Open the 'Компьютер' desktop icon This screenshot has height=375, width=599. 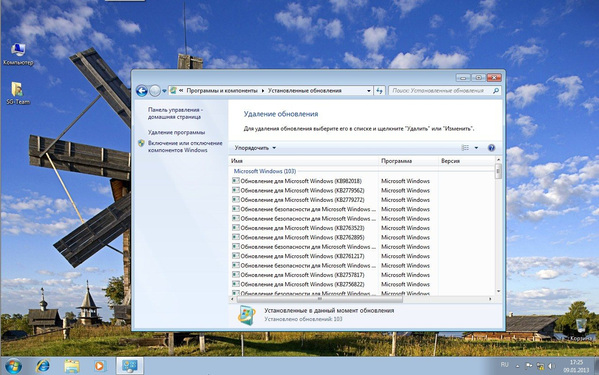point(18,55)
